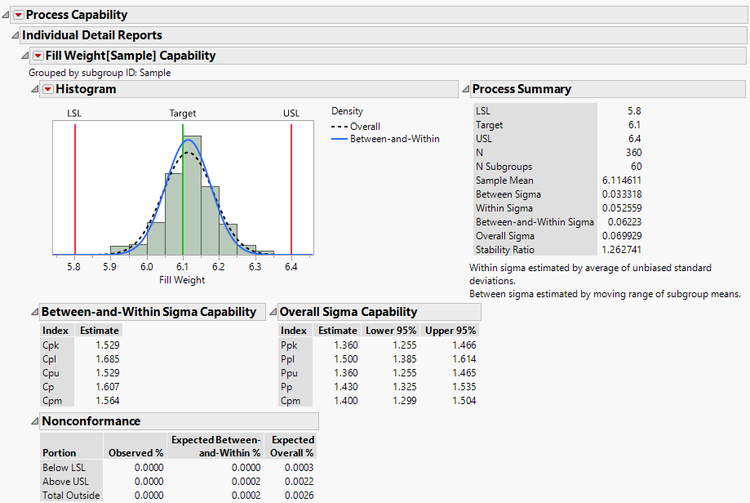This screenshot has width=750, height=503.
Task: Collapse the Process Summary disclosure triangle
Action: pos(465,89)
